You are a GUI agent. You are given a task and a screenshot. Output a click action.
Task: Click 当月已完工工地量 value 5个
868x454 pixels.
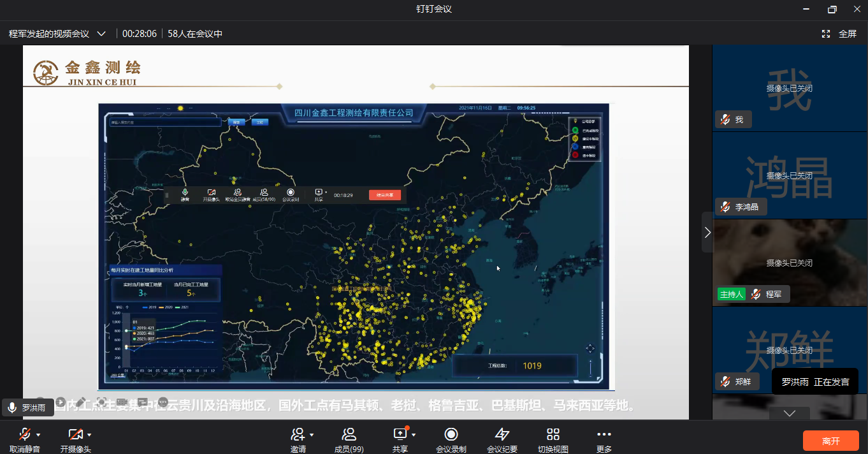[191, 293]
